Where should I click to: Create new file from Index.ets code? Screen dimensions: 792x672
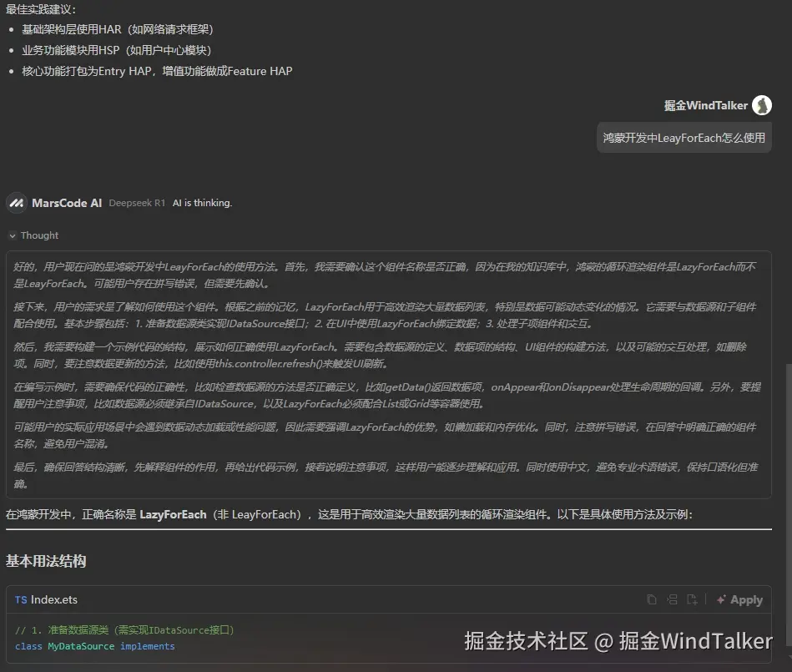point(693,599)
